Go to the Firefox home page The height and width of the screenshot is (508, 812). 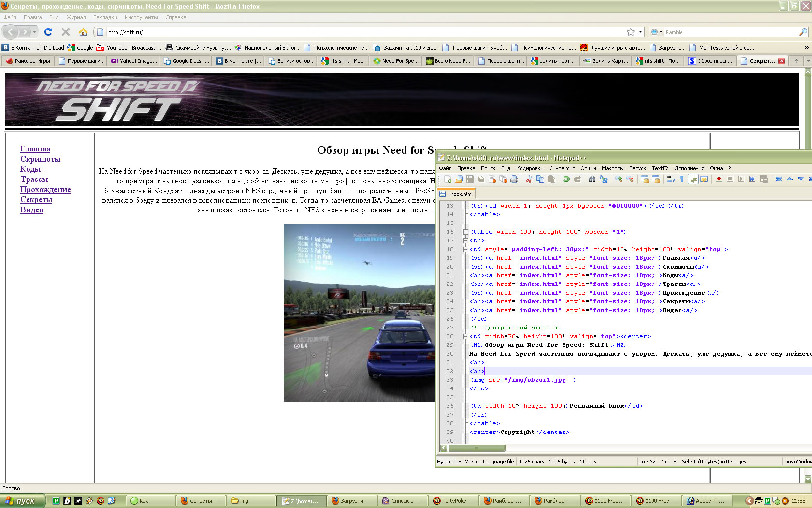tap(83, 32)
